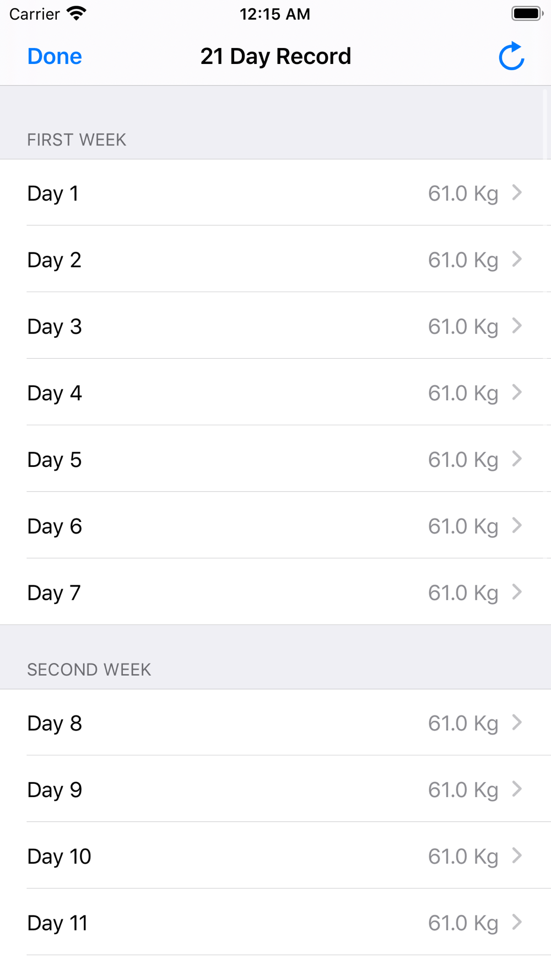Tap the battery indicator icon
This screenshot has height=980, width=551.
[x=527, y=13]
